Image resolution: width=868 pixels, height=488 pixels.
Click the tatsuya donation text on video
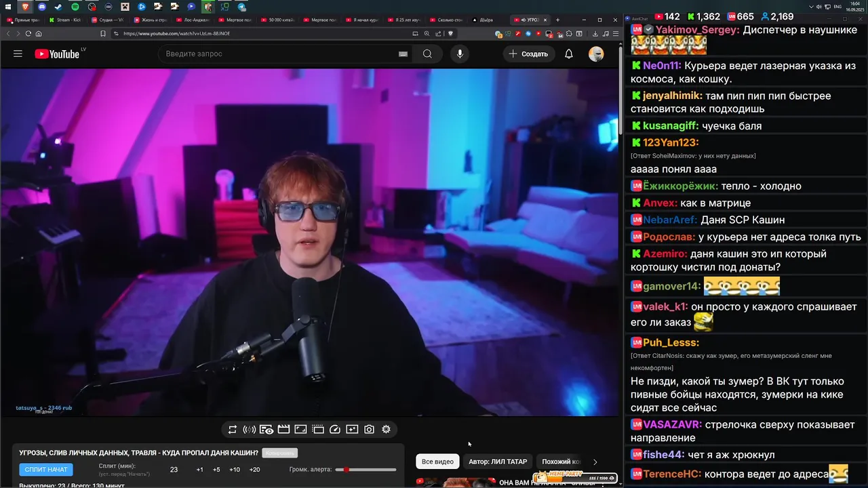coord(44,408)
